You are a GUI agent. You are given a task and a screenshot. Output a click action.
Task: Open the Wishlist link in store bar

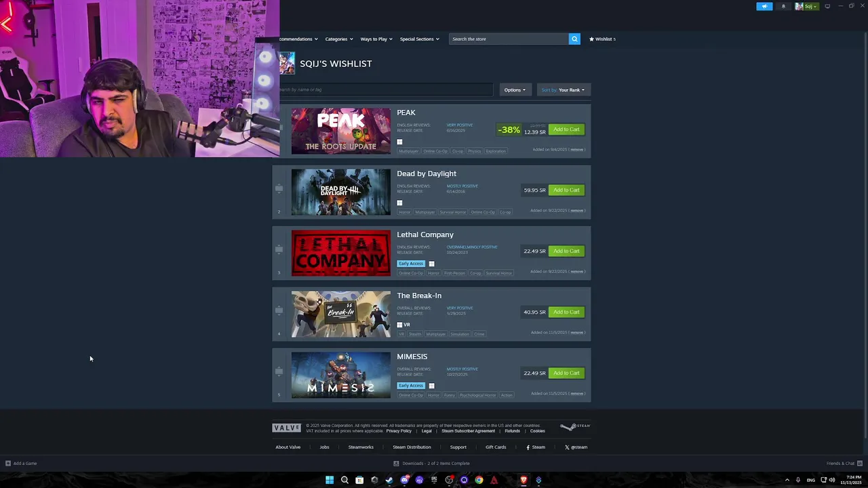[602, 39]
